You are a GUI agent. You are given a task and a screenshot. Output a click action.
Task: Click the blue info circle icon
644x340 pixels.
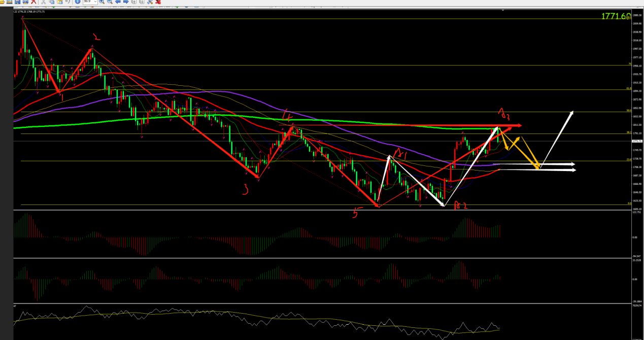[78, 2]
